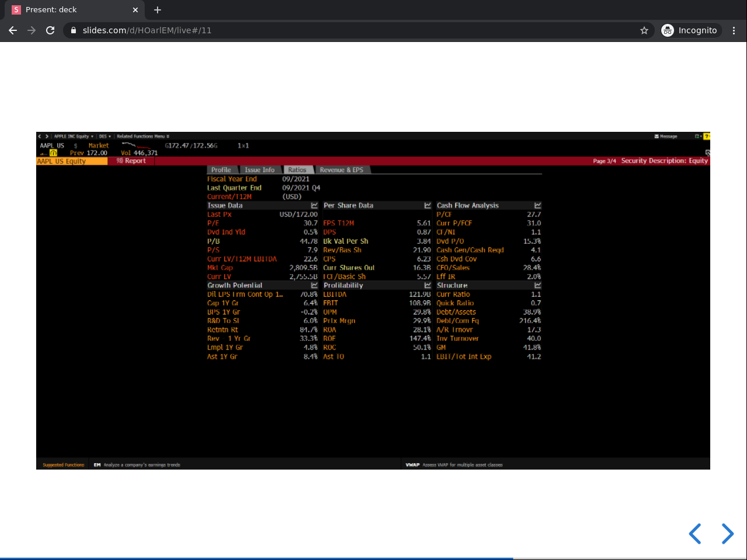The image size is (747, 560).
Task: Click the Suggested Functions label
Action: [64, 465]
